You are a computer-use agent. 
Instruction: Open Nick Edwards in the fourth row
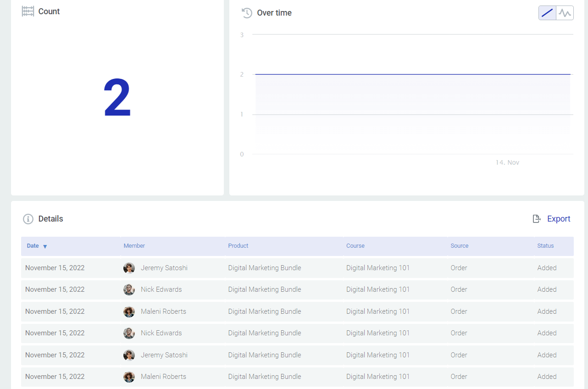[161, 333]
